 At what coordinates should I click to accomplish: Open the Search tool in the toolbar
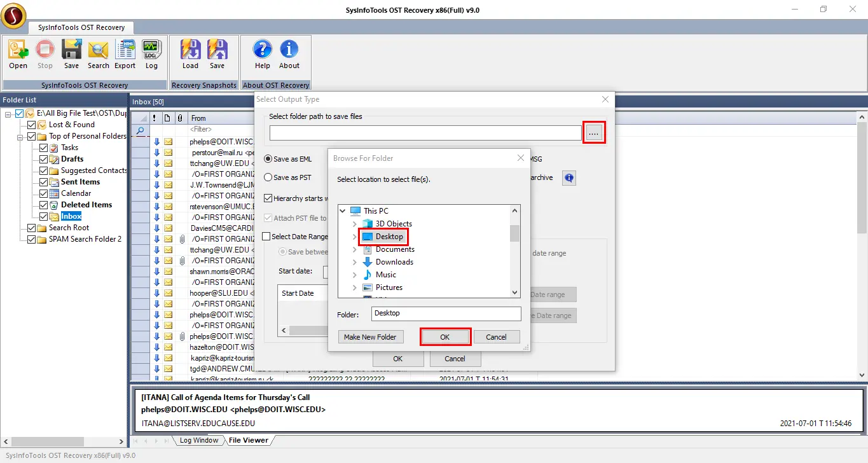[x=99, y=55]
